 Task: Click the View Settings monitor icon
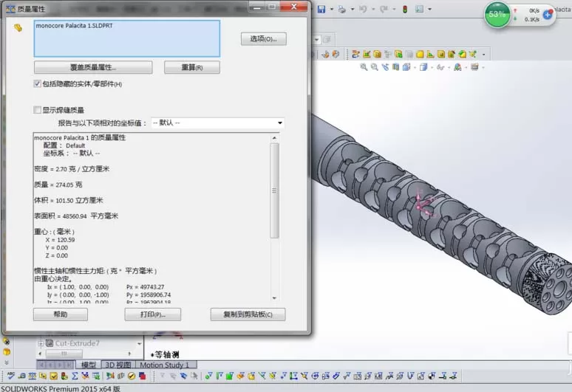pyautogui.click(x=474, y=67)
